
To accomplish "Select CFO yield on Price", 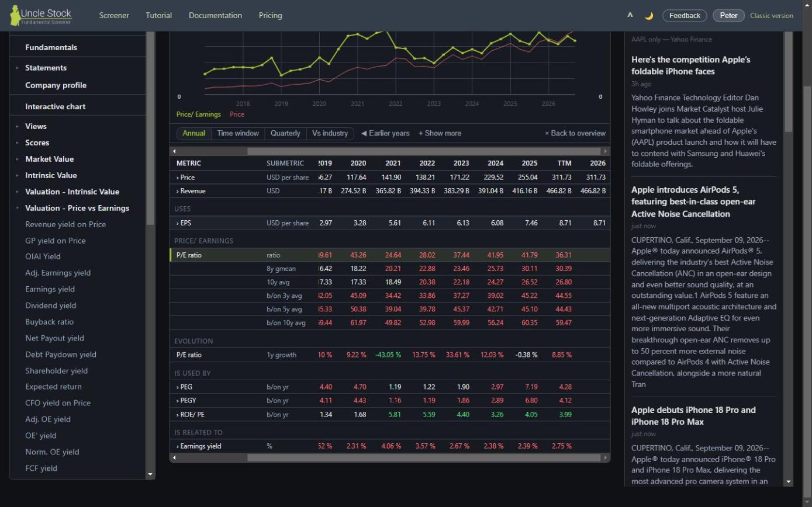I will (x=58, y=403).
